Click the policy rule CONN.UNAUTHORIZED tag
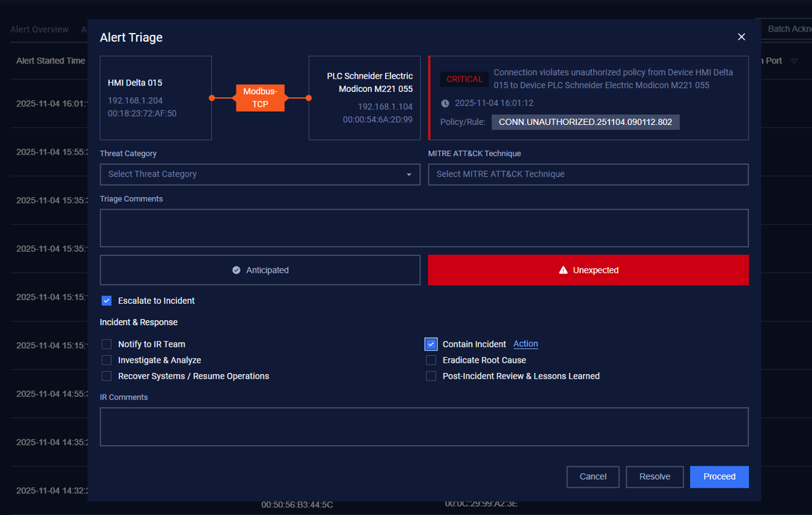 [x=585, y=122]
